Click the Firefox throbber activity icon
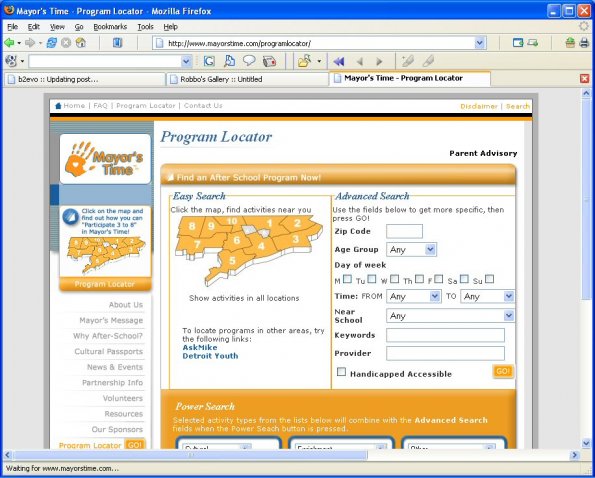Viewport: 595px width, 478px height. [x=584, y=26]
